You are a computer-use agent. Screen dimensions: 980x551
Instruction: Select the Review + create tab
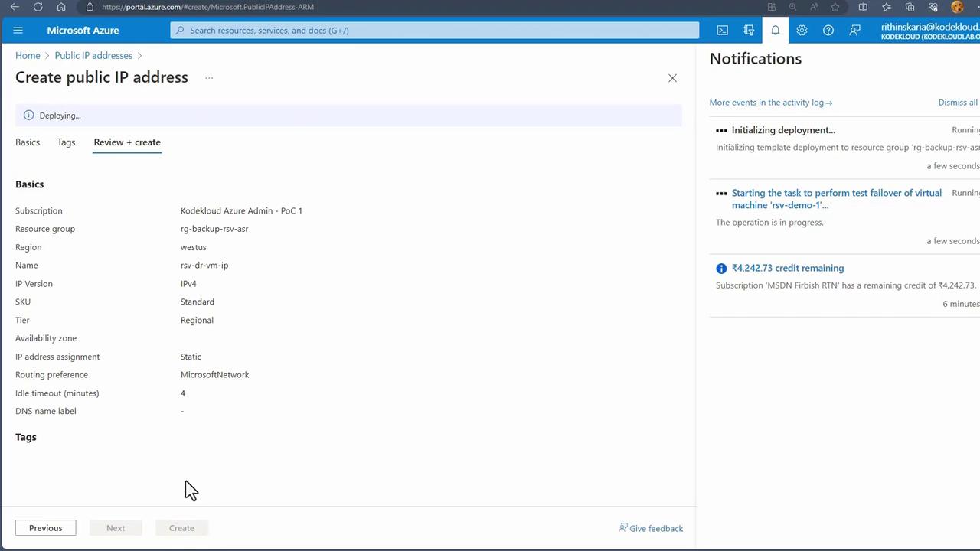(x=127, y=142)
